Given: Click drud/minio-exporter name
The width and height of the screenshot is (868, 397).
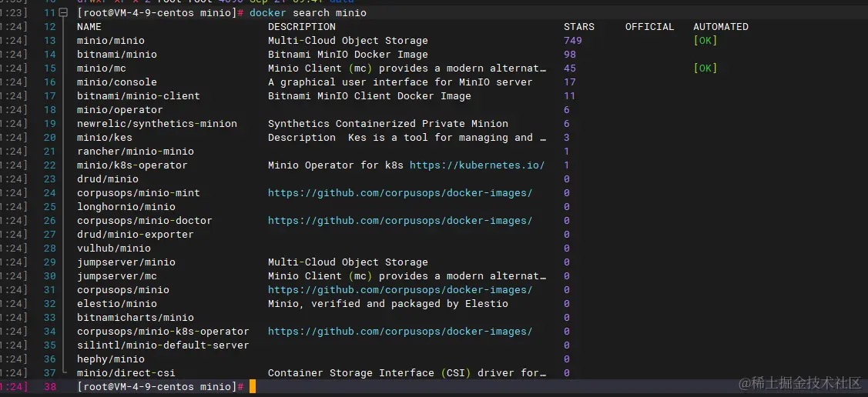Looking at the screenshot, I should [x=135, y=234].
